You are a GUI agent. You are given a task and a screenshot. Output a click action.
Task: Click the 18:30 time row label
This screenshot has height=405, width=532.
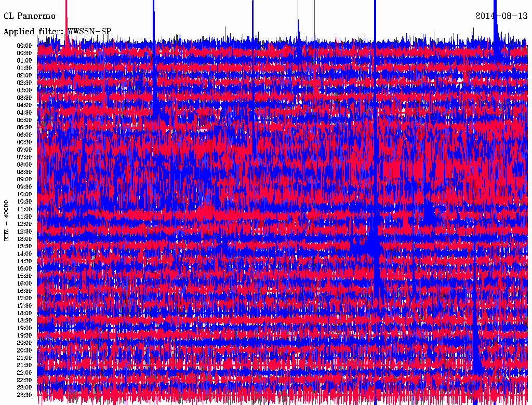24,321
